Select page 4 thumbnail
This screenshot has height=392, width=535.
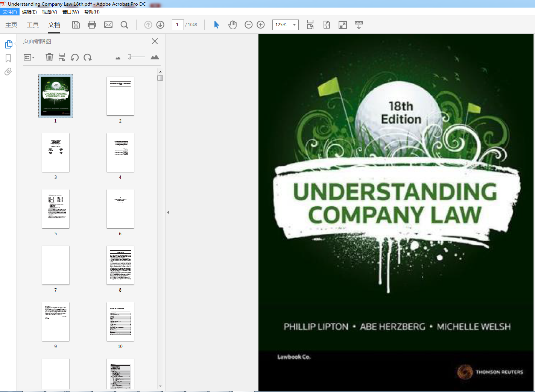(x=120, y=152)
